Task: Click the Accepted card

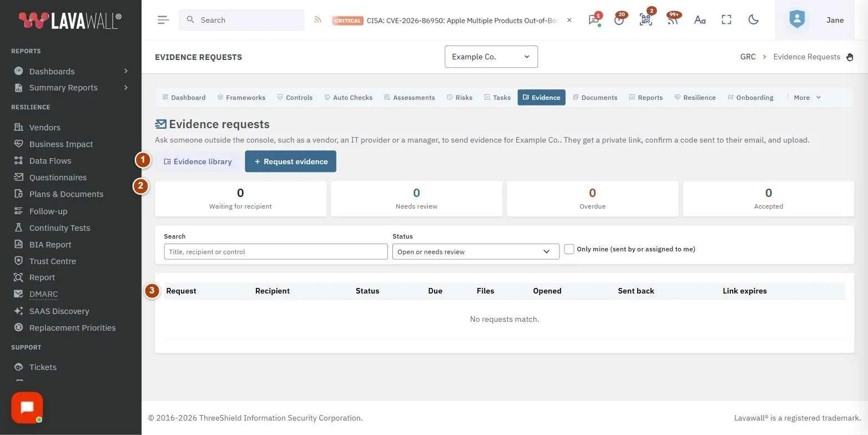Action: pyautogui.click(x=769, y=199)
